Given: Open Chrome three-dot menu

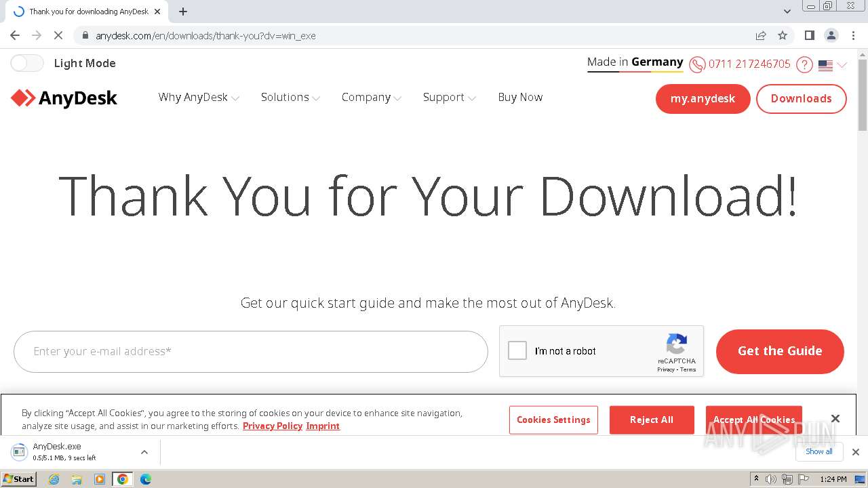Looking at the screenshot, I should (853, 35).
